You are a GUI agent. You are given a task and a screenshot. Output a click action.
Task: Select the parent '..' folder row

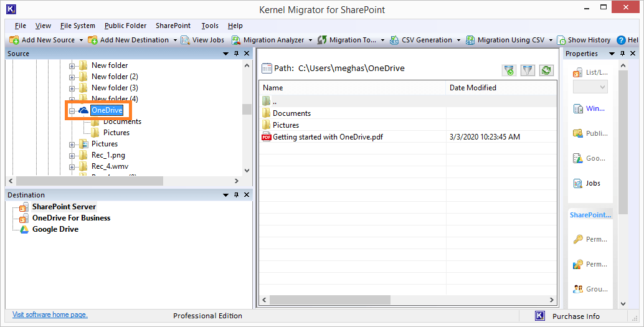pyautogui.click(x=408, y=102)
